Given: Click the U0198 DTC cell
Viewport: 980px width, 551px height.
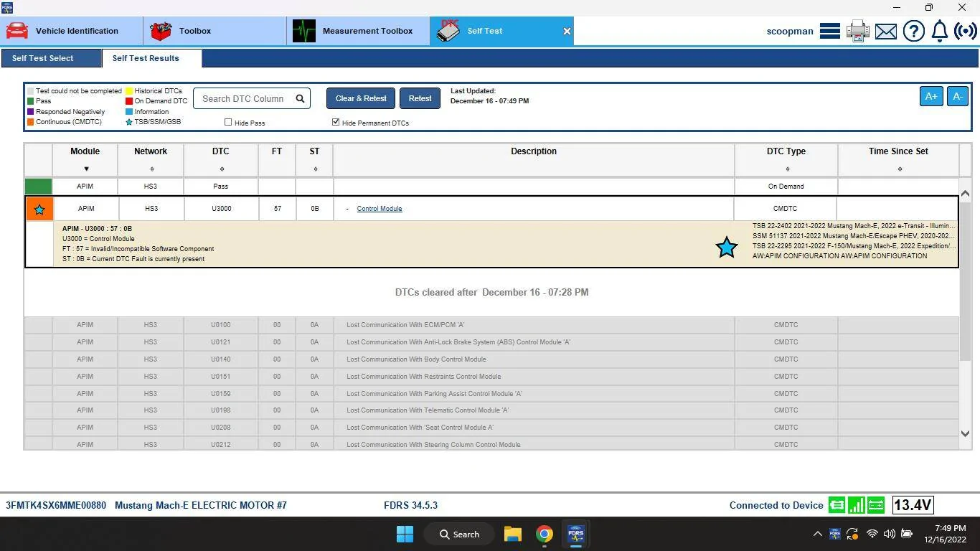Looking at the screenshot, I should click(x=221, y=410).
